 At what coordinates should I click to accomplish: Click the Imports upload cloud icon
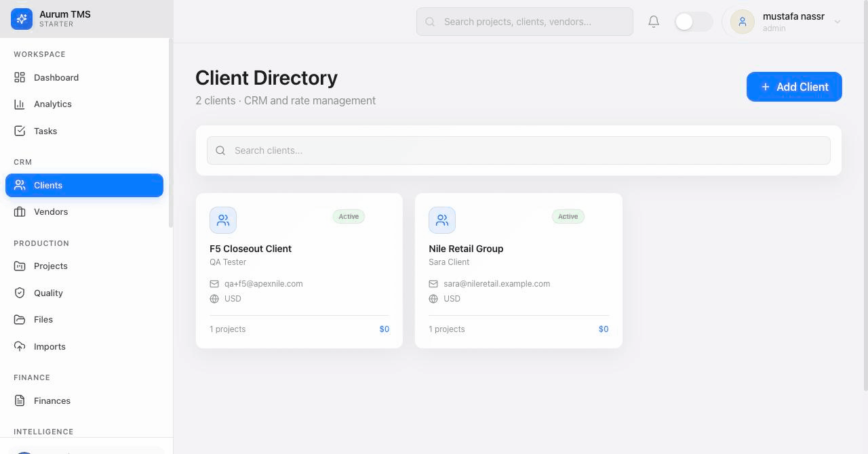point(20,346)
